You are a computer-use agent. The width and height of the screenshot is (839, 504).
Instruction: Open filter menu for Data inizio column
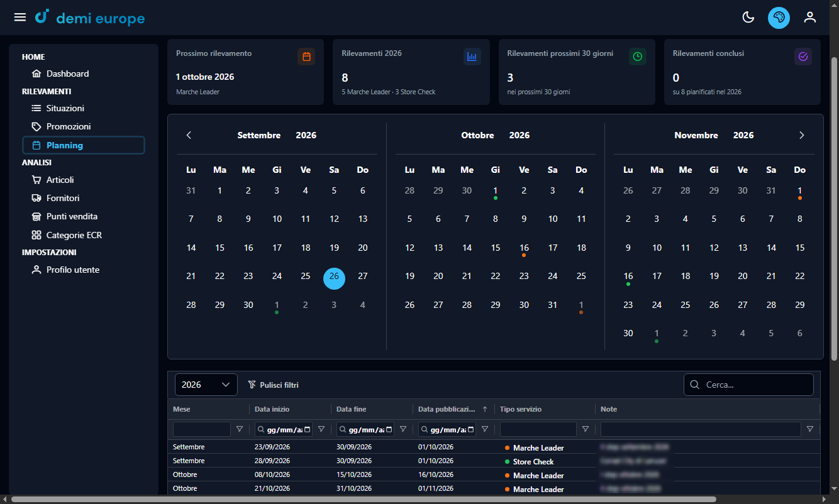pos(321,429)
